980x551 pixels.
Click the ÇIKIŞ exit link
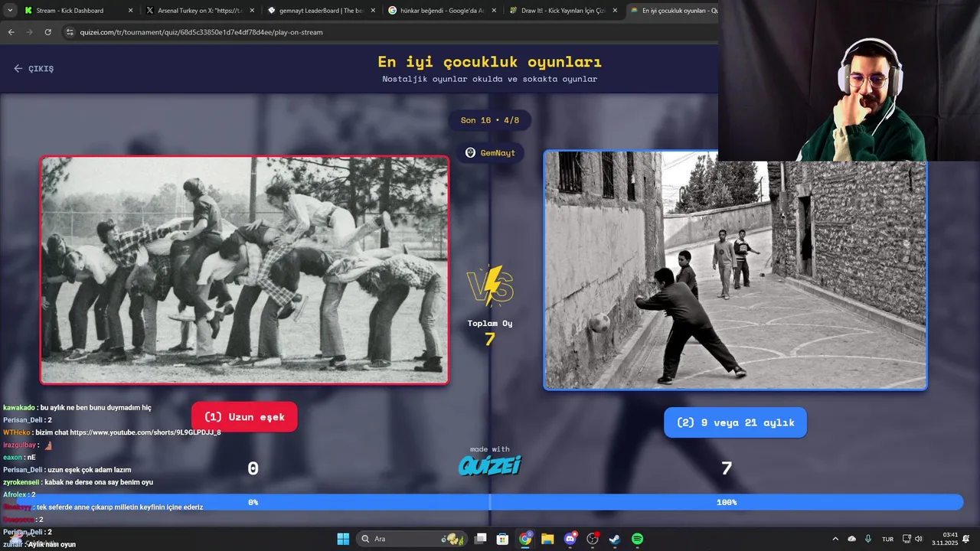pyautogui.click(x=34, y=68)
